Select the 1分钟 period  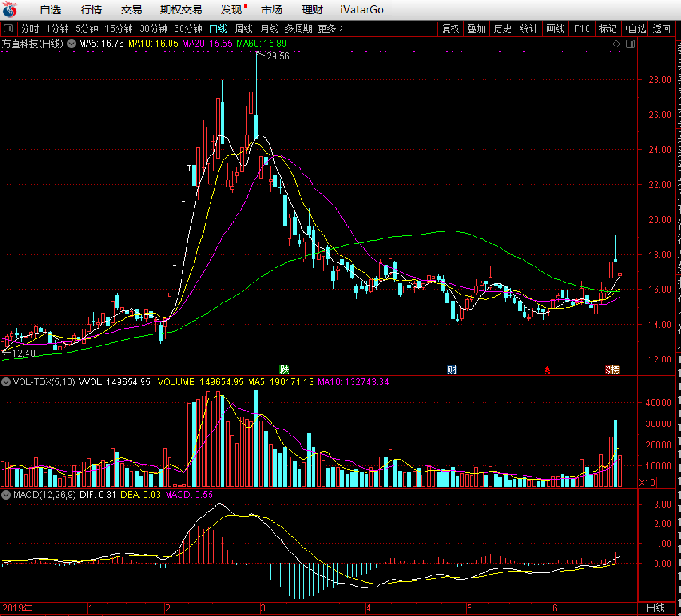(57, 29)
